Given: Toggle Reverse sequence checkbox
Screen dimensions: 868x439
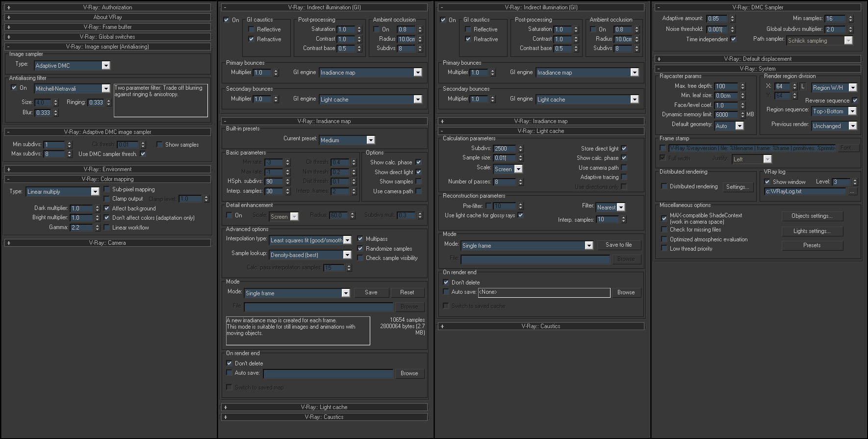Looking at the screenshot, I should tap(855, 101).
